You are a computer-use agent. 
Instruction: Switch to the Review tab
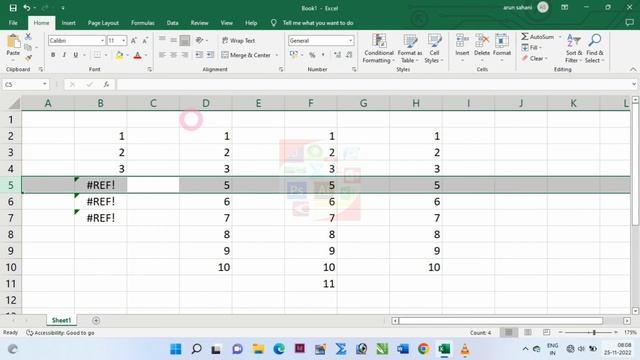200,23
